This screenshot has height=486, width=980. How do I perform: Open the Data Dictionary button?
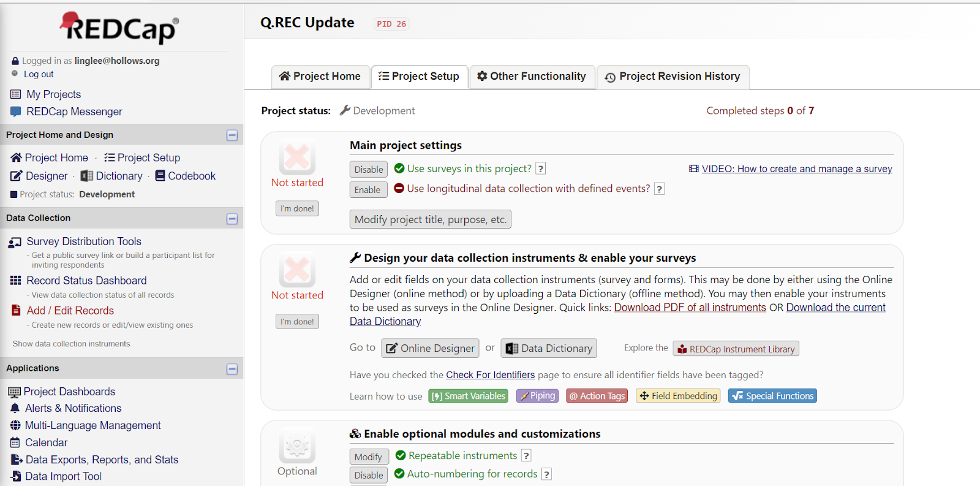tap(549, 348)
